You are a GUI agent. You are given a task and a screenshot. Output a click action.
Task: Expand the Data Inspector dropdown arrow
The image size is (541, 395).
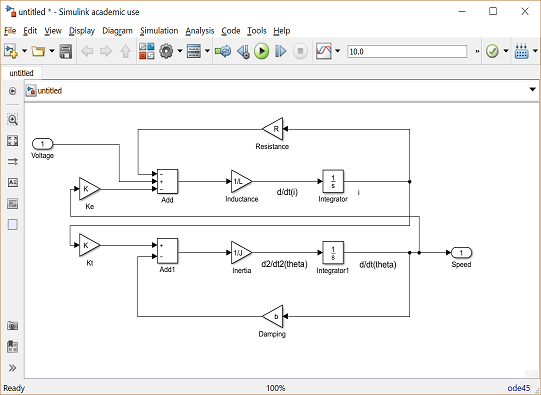click(337, 51)
